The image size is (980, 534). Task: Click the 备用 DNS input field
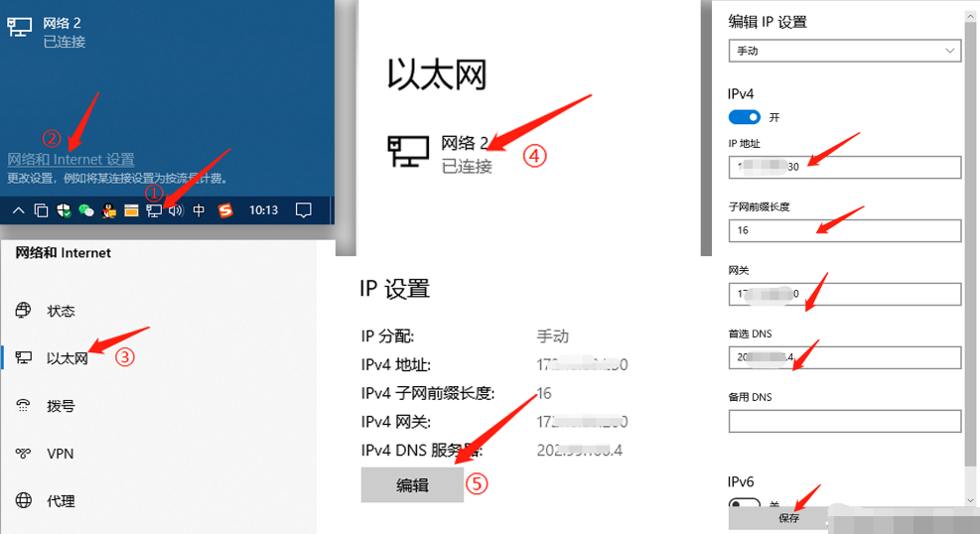click(x=845, y=421)
